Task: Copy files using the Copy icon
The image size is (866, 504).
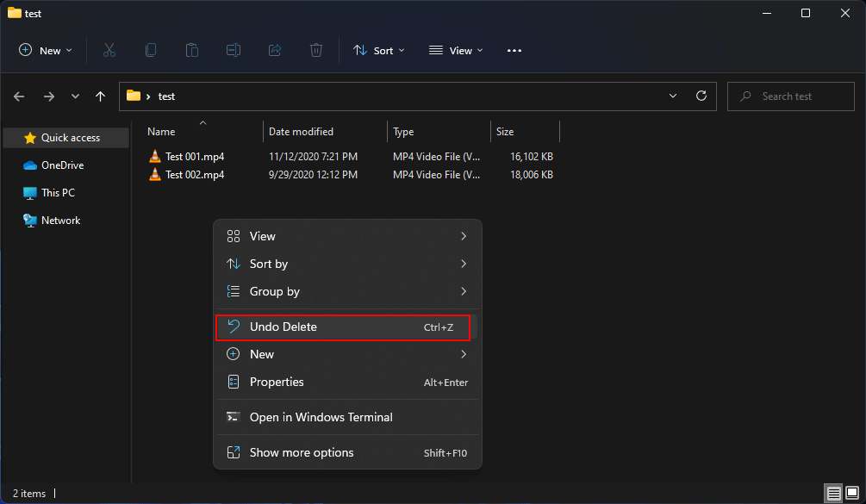Action: (x=150, y=50)
